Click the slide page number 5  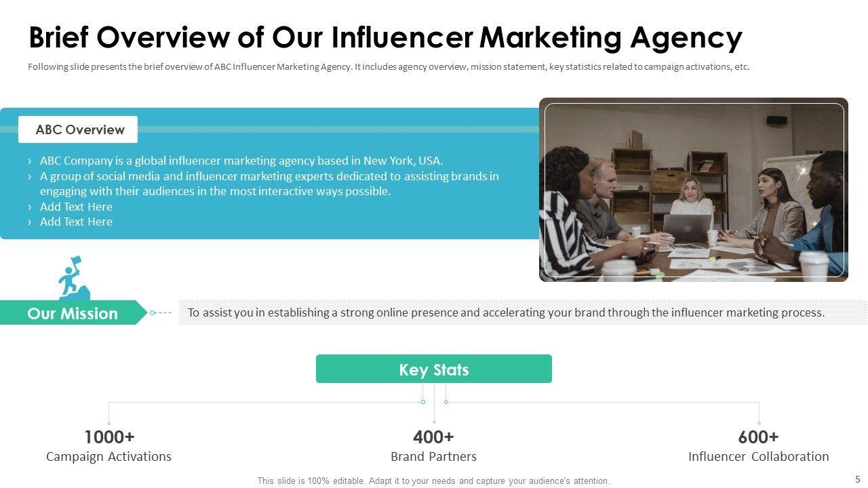click(x=857, y=479)
